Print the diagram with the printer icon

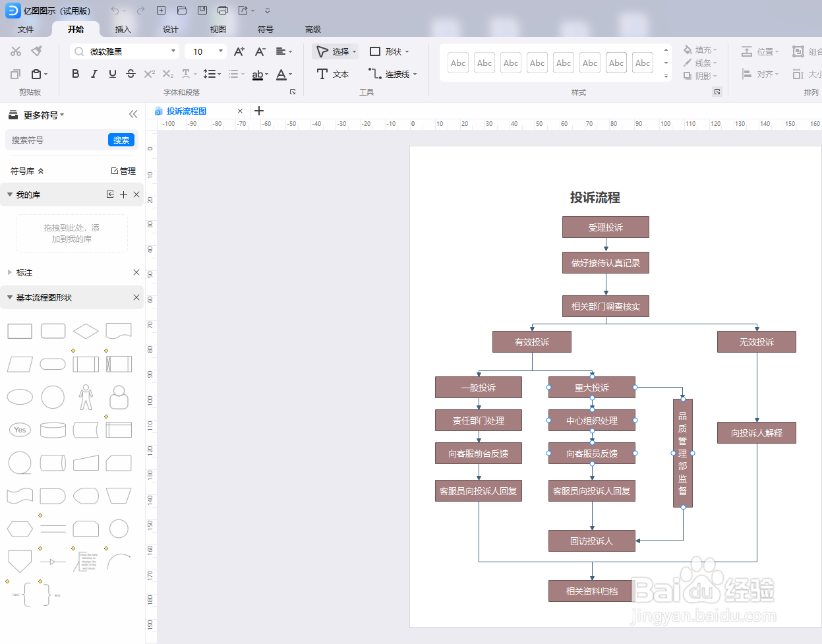point(223,11)
